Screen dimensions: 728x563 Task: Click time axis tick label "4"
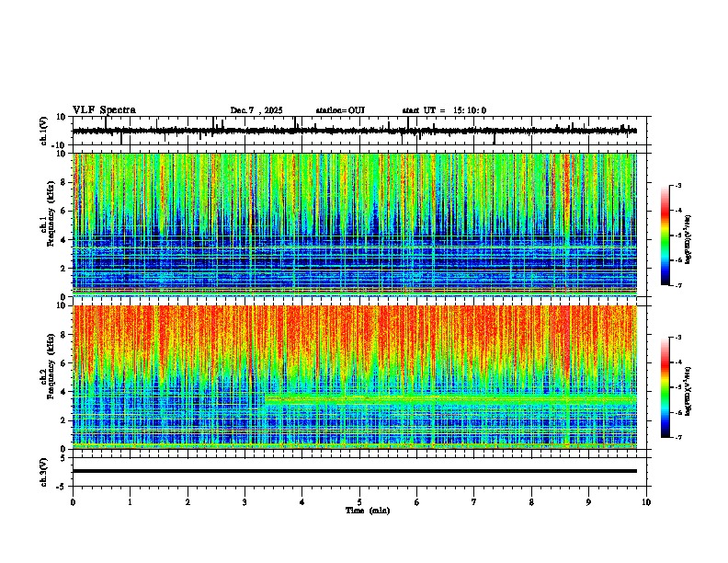302,502
